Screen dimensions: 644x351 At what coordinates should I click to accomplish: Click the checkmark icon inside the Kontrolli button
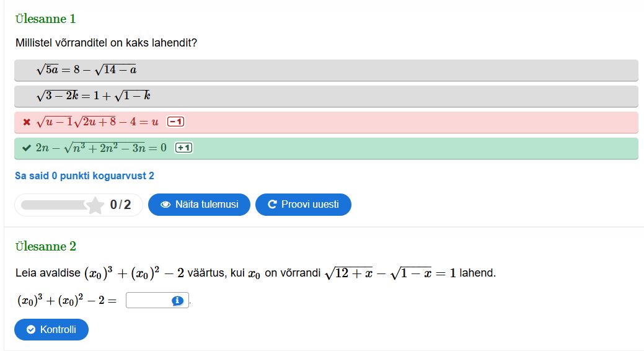point(30,330)
